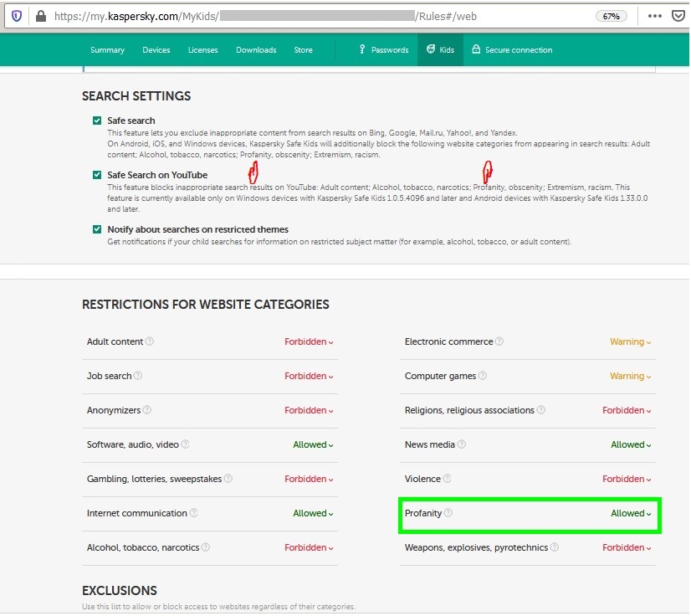Click help icon next to Adult content
Screen dimensions: 691x616
coord(150,341)
